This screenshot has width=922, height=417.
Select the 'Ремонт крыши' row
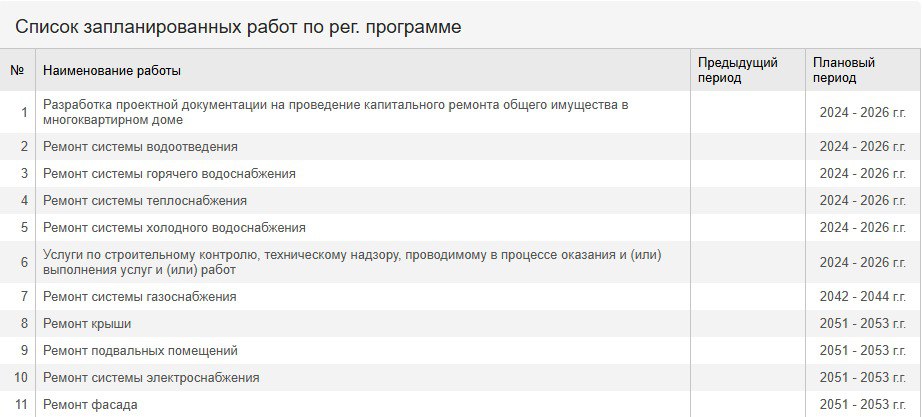pos(461,323)
